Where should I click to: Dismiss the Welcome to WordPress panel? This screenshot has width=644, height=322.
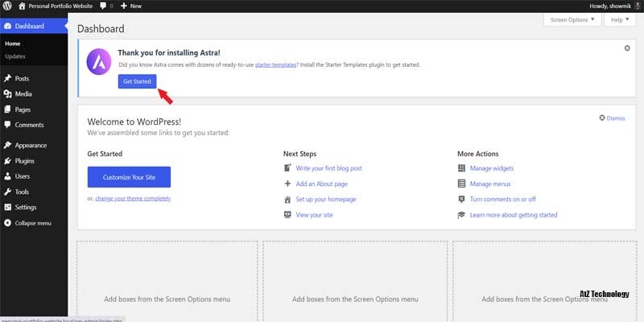(x=613, y=118)
